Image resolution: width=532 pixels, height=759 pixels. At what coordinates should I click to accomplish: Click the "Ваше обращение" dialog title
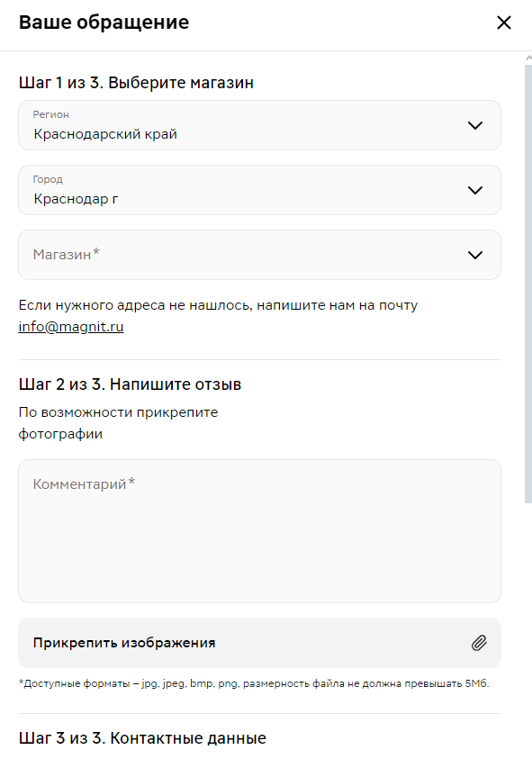(104, 23)
